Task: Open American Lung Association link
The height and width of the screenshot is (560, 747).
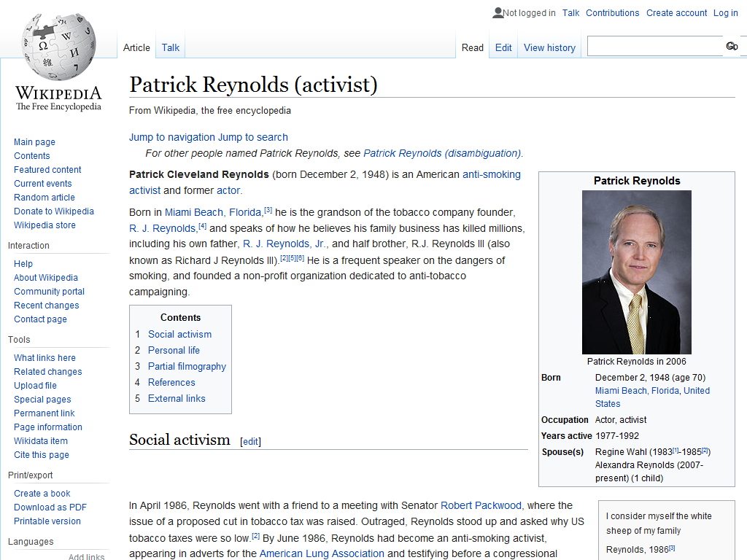Action: point(322,553)
